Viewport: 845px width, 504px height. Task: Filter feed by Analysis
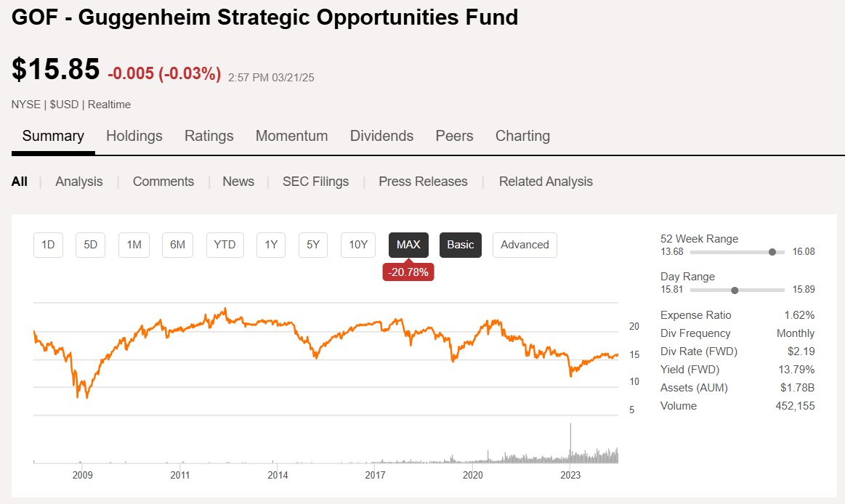78,182
